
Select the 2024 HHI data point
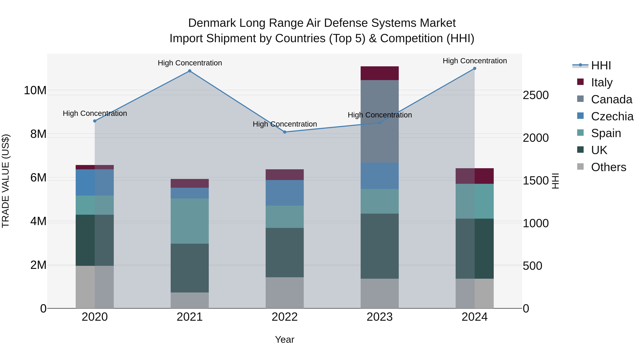(x=475, y=68)
